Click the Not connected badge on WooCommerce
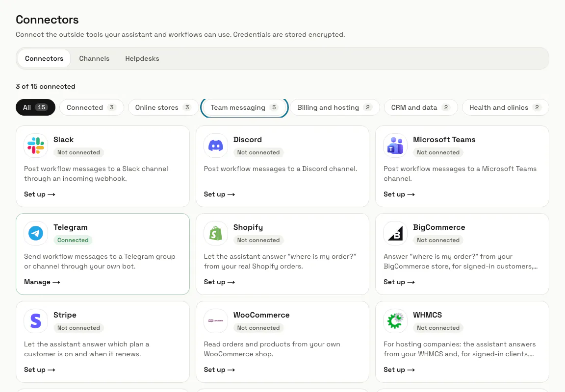 tap(258, 328)
